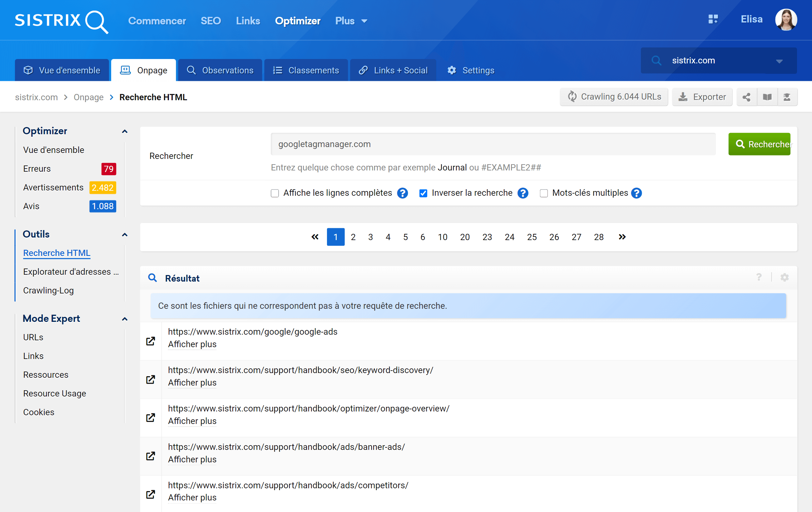
Task: Open the Classements tab
Action: 306,70
